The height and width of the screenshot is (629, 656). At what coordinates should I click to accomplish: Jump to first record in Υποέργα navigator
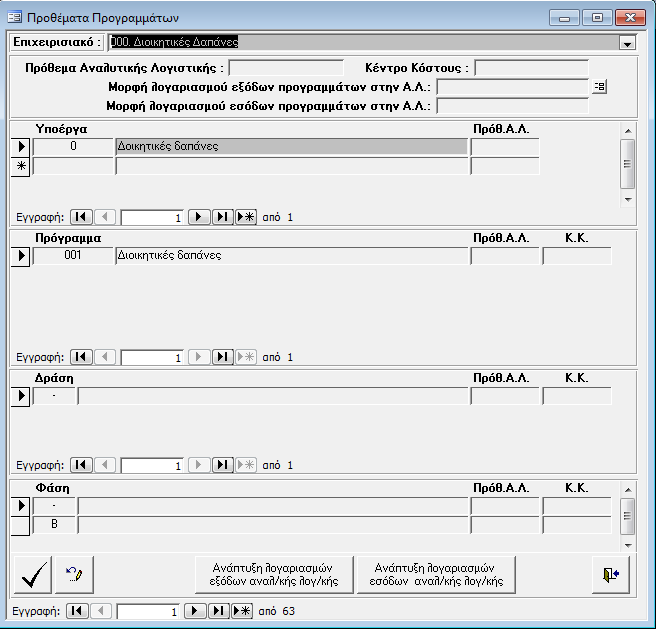pyautogui.click(x=82, y=216)
